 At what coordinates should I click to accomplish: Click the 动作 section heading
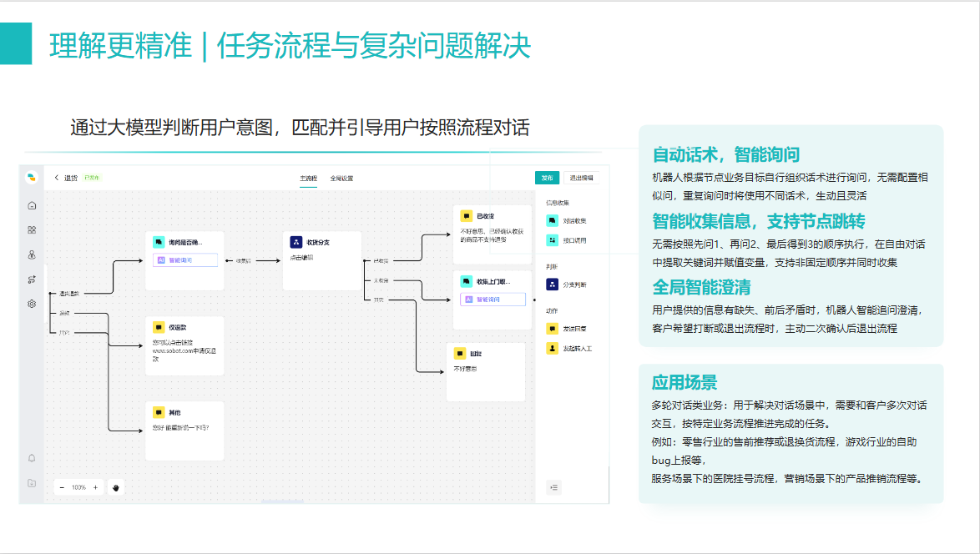pyautogui.click(x=552, y=311)
